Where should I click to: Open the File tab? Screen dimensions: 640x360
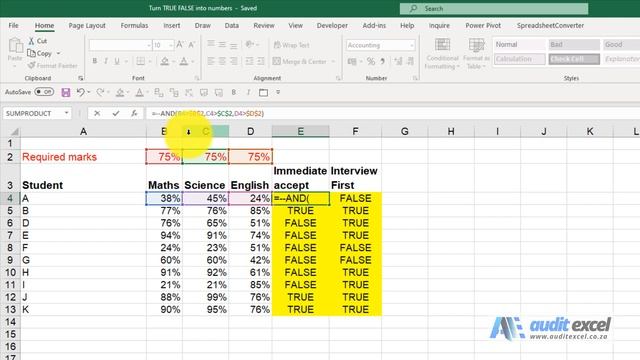pyautogui.click(x=13, y=25)
